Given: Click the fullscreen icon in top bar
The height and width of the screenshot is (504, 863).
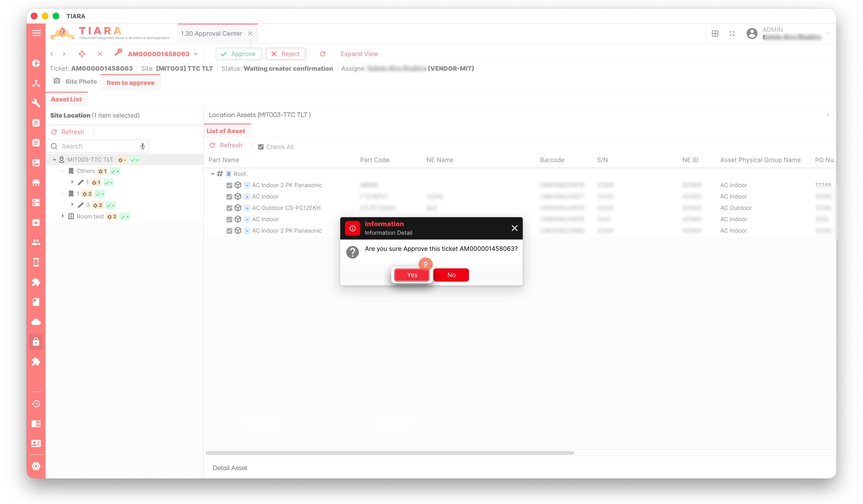Looking at the screenshot, I should tap(732, 34).
